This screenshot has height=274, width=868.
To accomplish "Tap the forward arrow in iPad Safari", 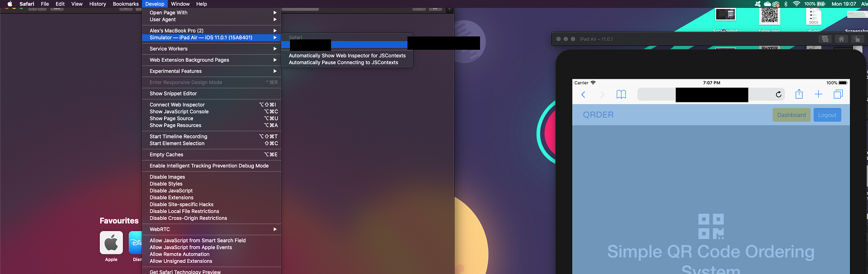I will click(602, 95).
